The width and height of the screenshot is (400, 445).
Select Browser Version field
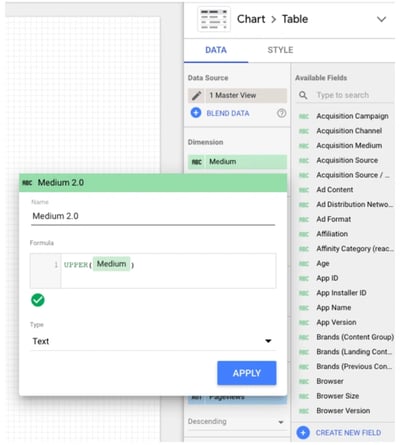point(343,411)
